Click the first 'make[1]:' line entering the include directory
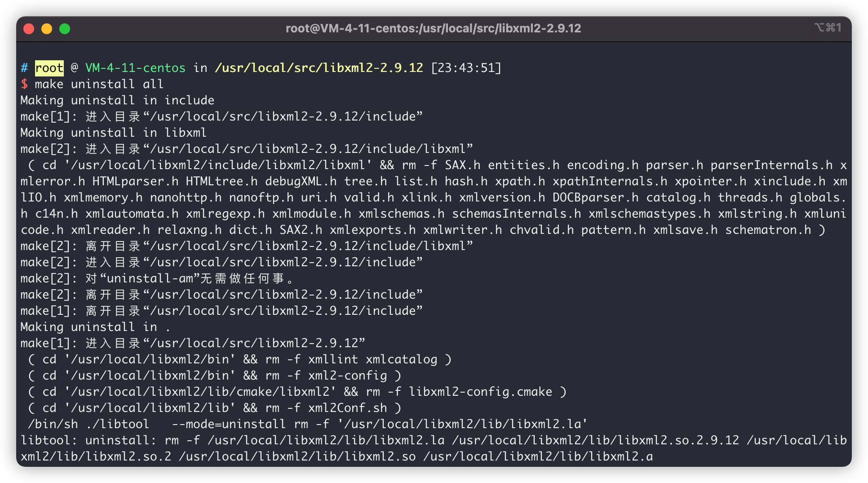The width and height of the screenshot is (868, 483). click(221, 116)
